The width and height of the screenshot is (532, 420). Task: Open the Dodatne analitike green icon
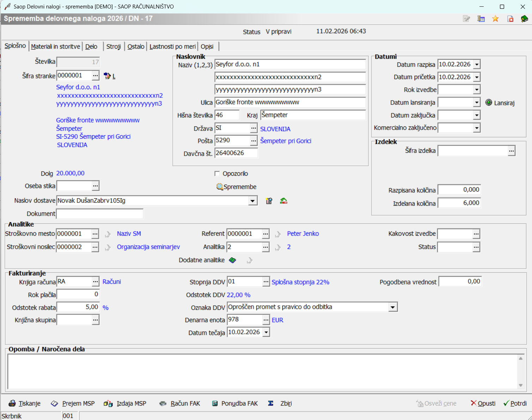point(232,260)
